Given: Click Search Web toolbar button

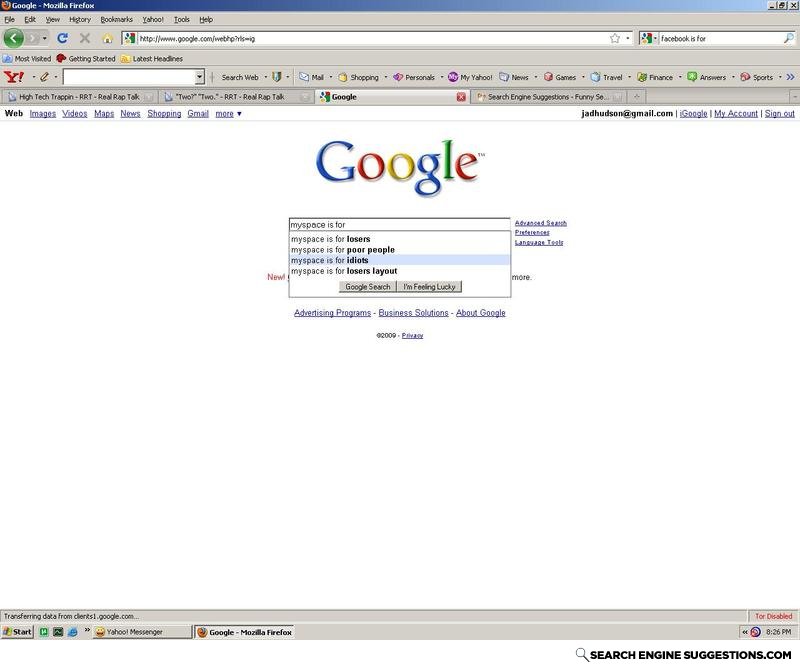Looking at the screenshot, I should click(240, 77).
